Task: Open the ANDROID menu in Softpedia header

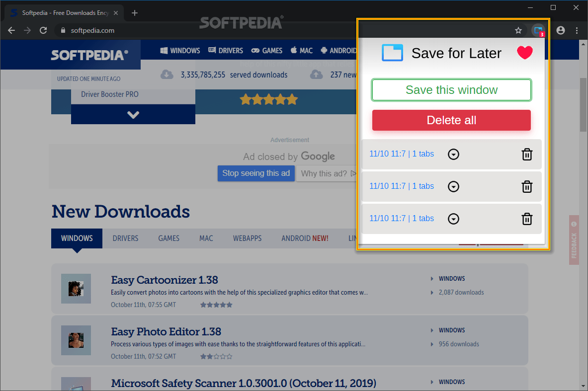Action: click(338, 51)
